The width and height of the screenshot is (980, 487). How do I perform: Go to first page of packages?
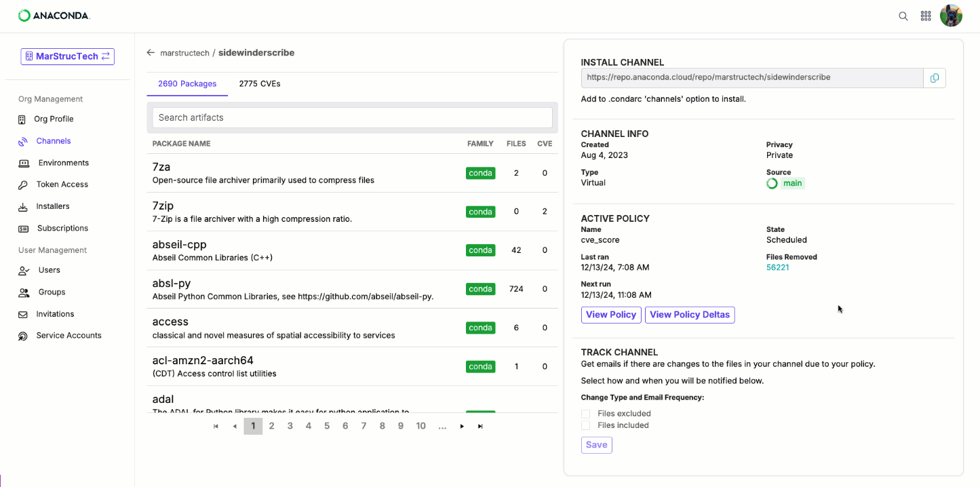[x=216, y=427]
